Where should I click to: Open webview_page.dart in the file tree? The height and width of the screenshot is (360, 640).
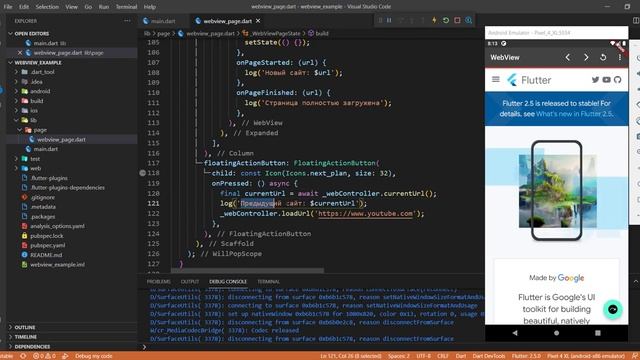[x=61, y=140]
